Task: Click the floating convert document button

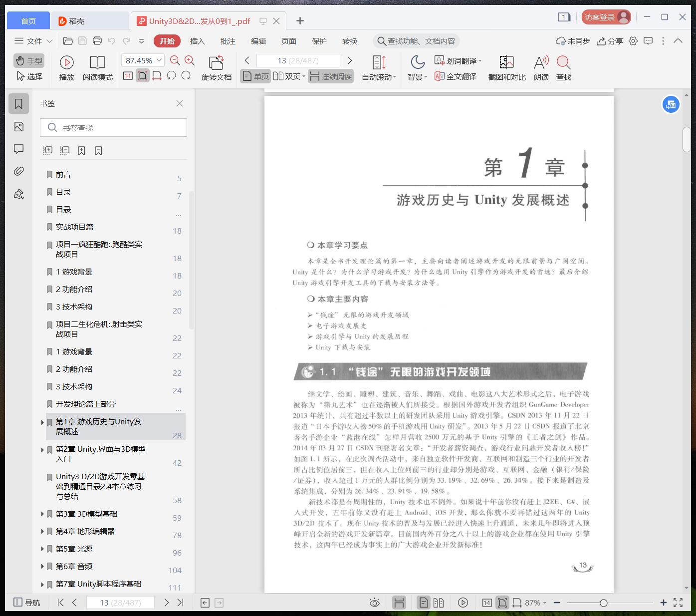Action: pos(671,105)
